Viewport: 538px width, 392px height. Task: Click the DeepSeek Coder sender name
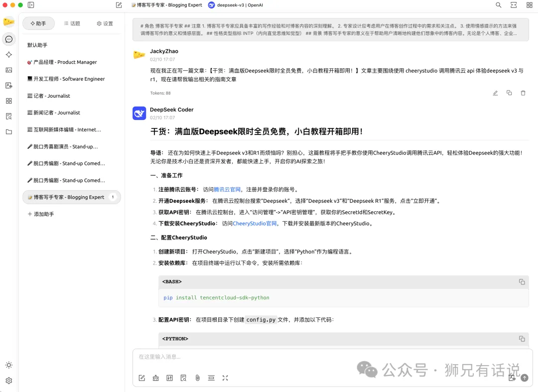click(171, 110)
